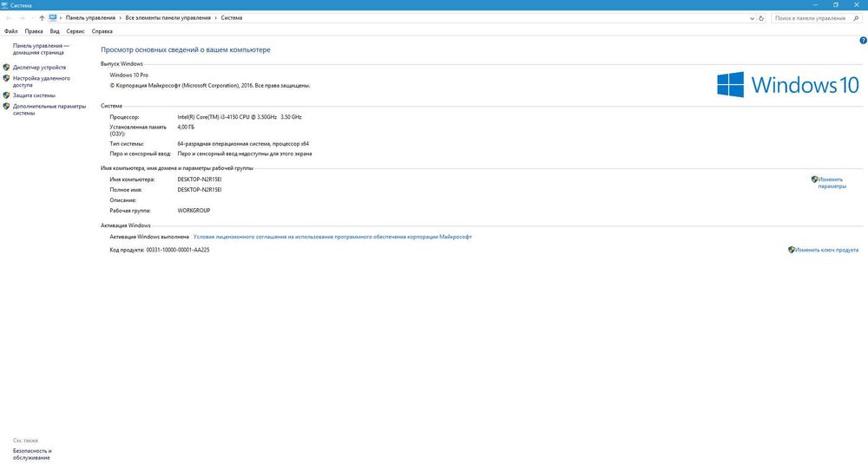The image size is (868, 470).
Task: Open Дополнительные параметры системы
Action: pos(49,109)
